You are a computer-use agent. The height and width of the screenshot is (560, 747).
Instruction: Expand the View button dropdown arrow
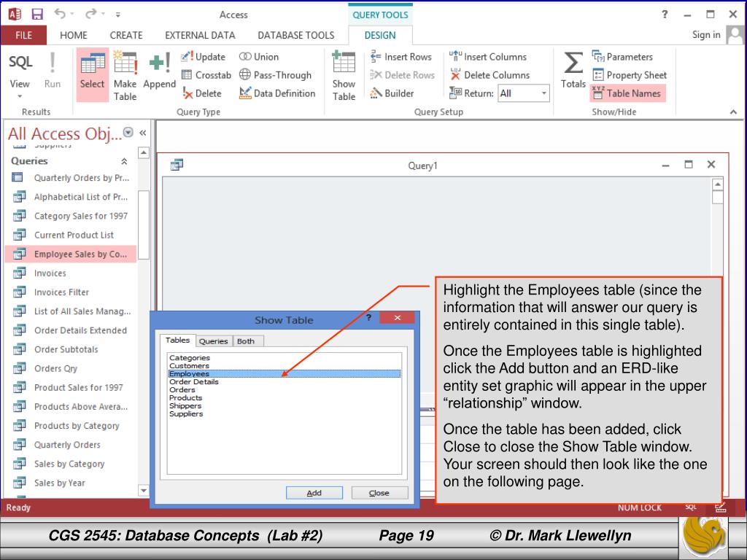click(x=20, y=96)
